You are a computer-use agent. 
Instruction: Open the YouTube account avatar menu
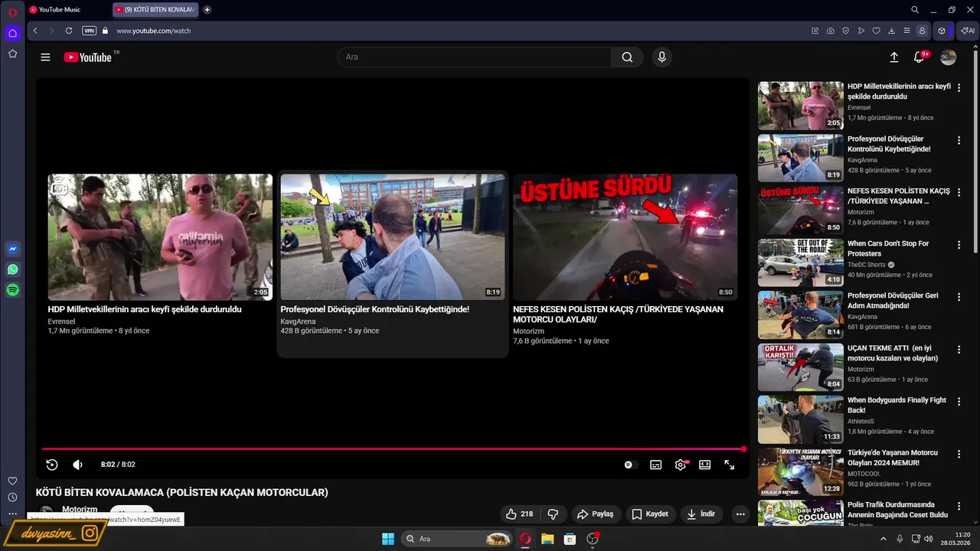[948, 57]
